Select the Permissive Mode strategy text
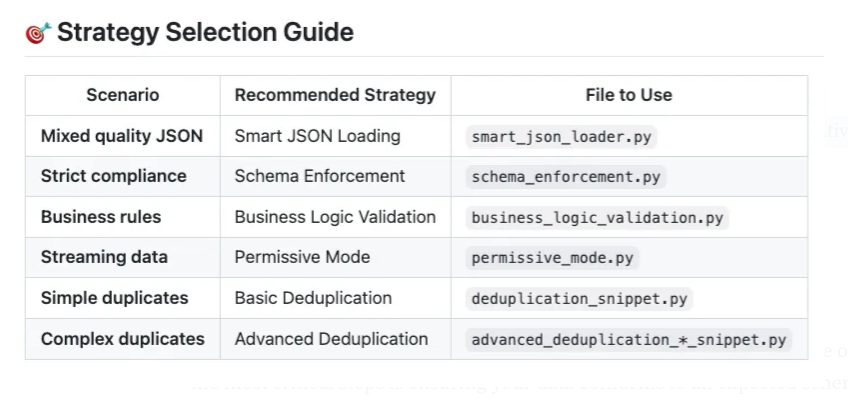This screenshot has height=403, width=848. [302, 257]
